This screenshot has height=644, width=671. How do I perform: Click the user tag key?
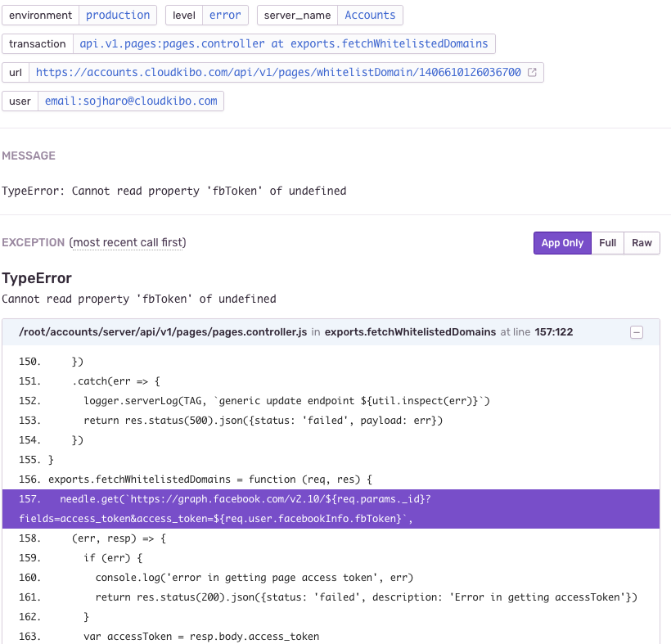[20, 101]
